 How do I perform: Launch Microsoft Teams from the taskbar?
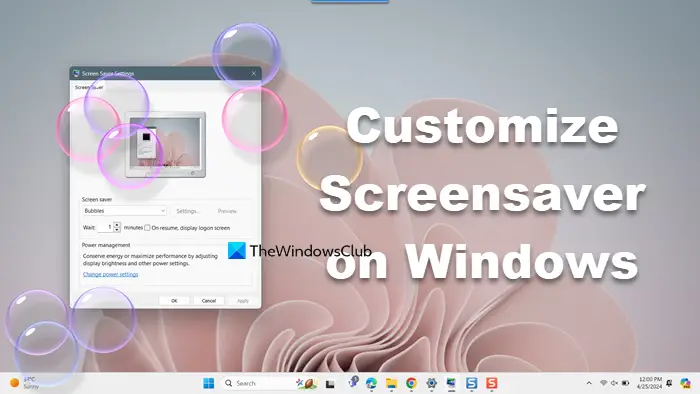coord(353,382)
